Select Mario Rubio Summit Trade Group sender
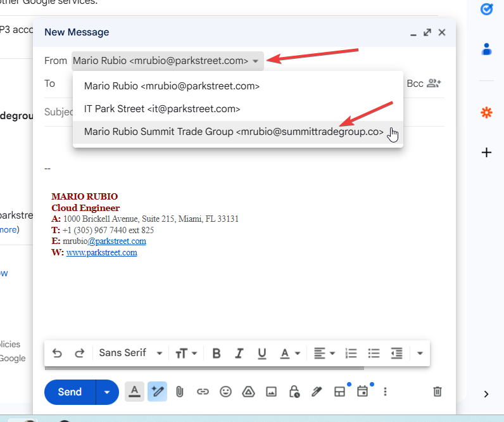This screenshot has height=422, width=504. 238,132
